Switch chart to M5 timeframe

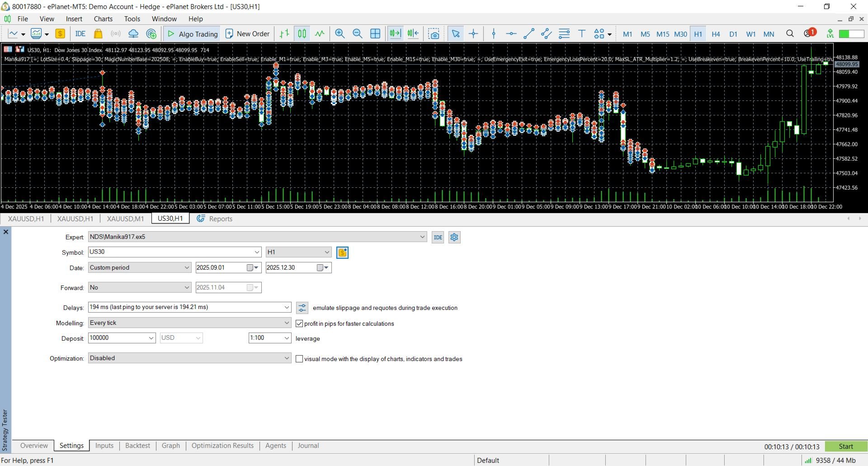pyautogui.click(x=645, y=34)
